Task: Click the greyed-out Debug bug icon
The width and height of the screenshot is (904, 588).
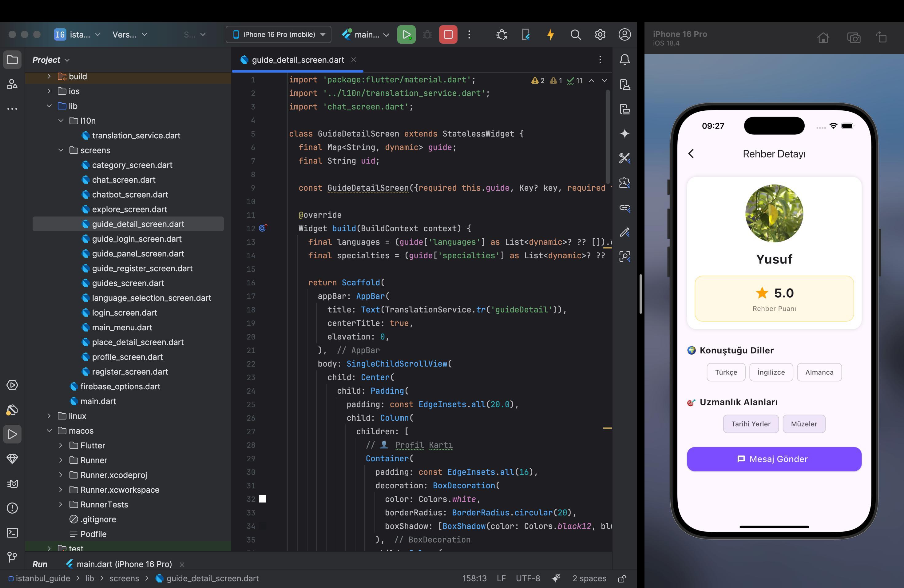Action: tap(427, 34)
